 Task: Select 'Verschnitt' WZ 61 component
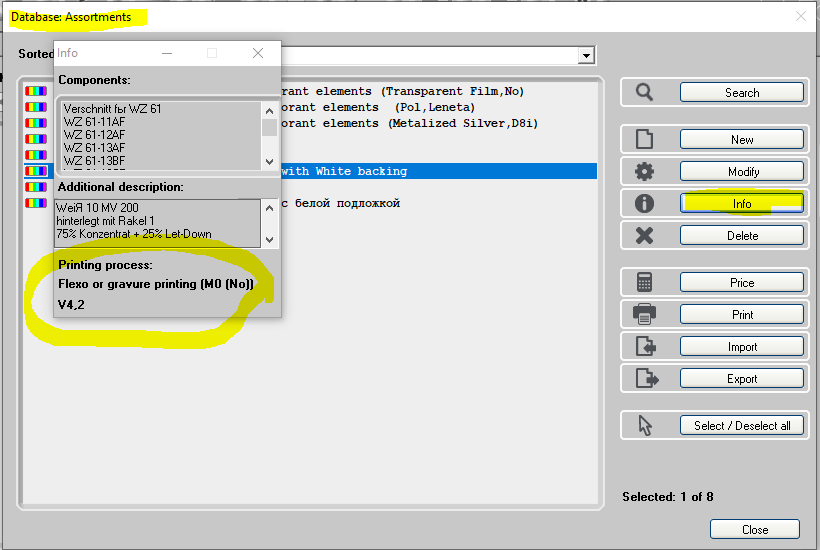click(112, 109)
